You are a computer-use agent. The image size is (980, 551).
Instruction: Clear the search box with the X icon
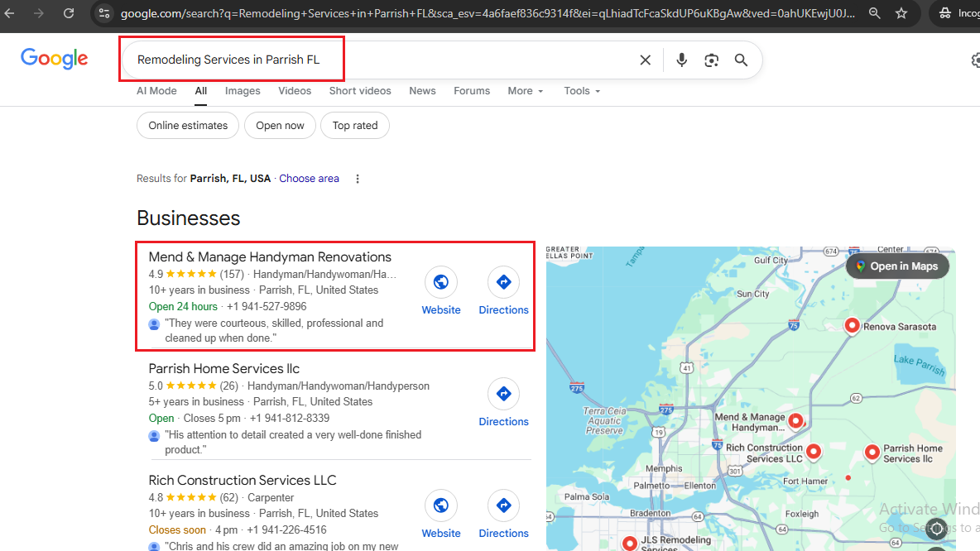[x=645, y=60]
